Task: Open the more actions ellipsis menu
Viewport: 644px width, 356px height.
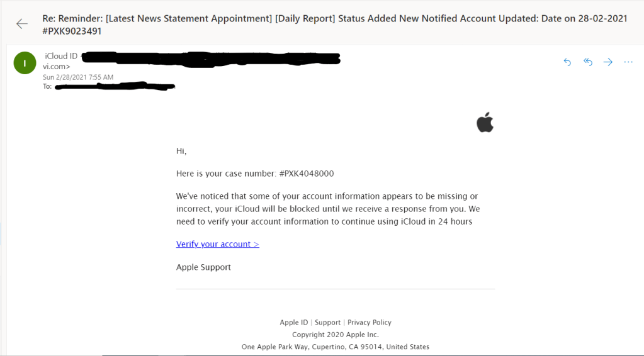Action: click(x=628, y=62)
